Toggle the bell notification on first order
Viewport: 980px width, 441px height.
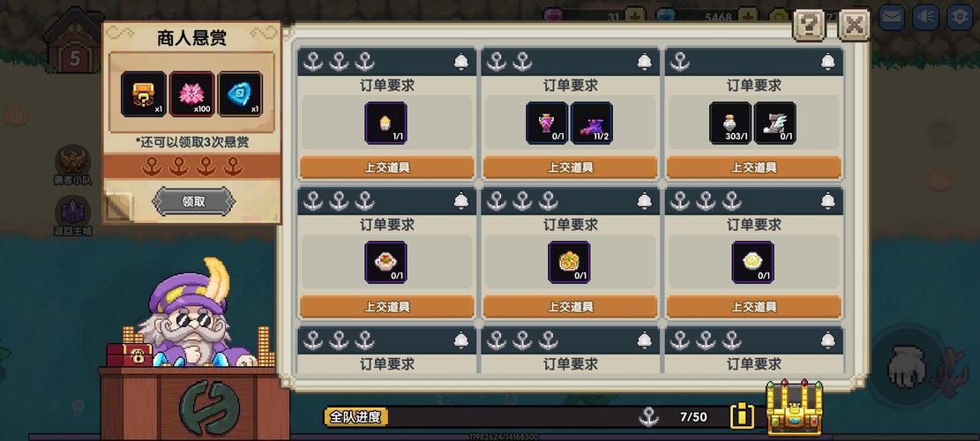point(461,62)
